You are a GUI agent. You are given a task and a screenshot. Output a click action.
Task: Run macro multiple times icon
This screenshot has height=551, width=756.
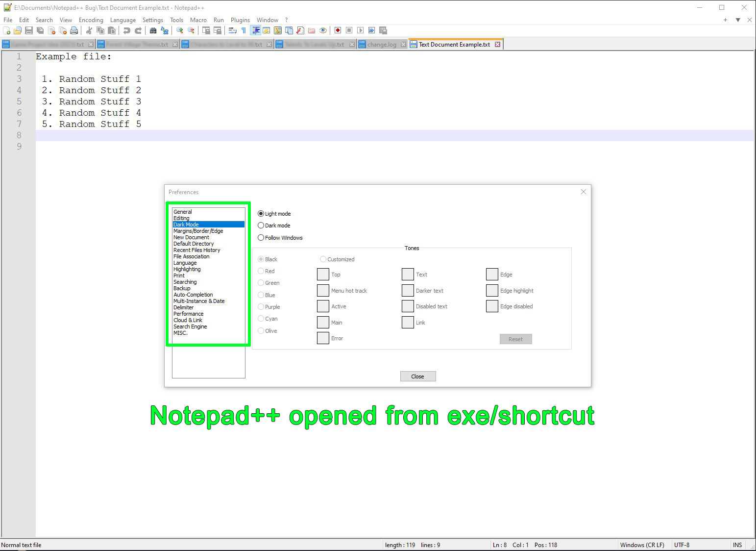[372, 30]
